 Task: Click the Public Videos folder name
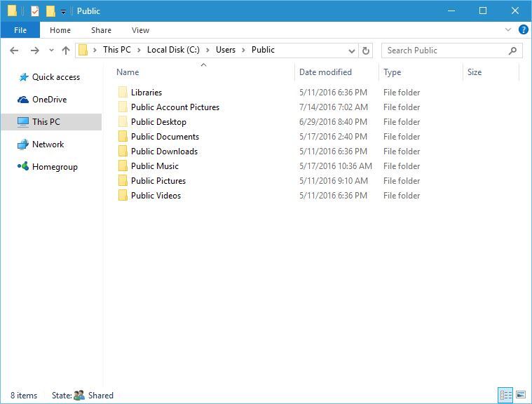point(156,196)
